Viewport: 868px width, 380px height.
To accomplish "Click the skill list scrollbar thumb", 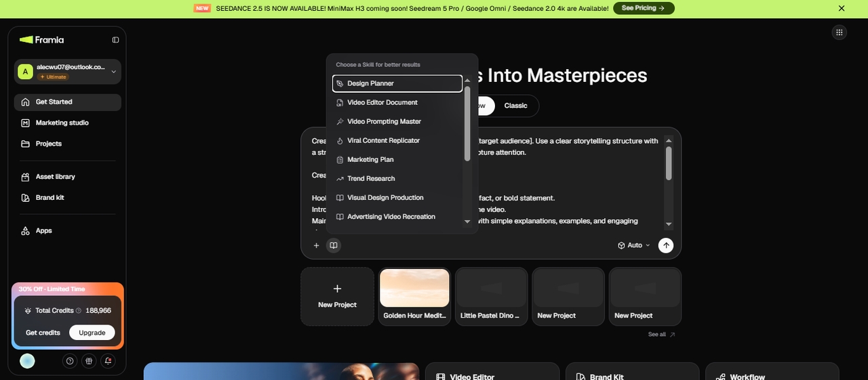I will (467, 123).
